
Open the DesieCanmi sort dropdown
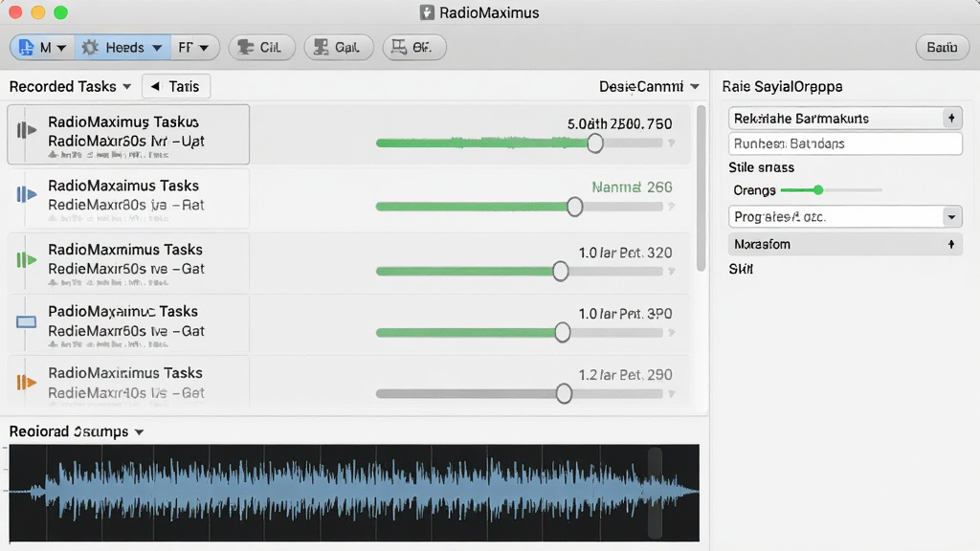point(649,86)
